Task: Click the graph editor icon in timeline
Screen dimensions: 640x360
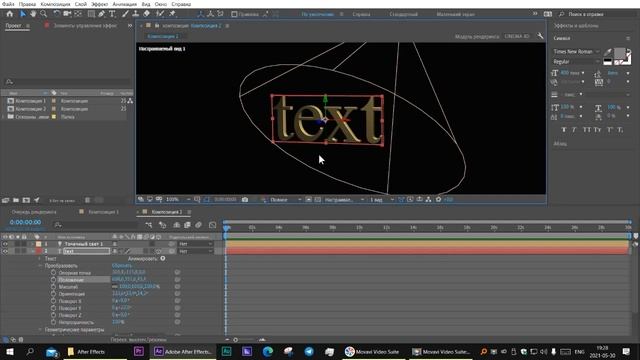Action: (x=213, y=225)
